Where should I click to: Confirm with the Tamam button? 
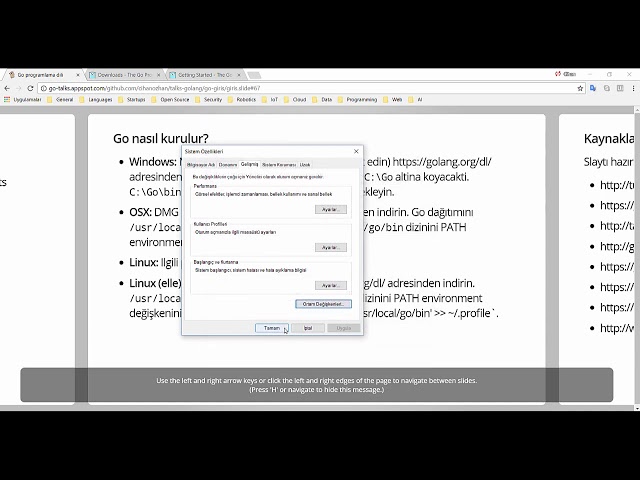(271, 328)
